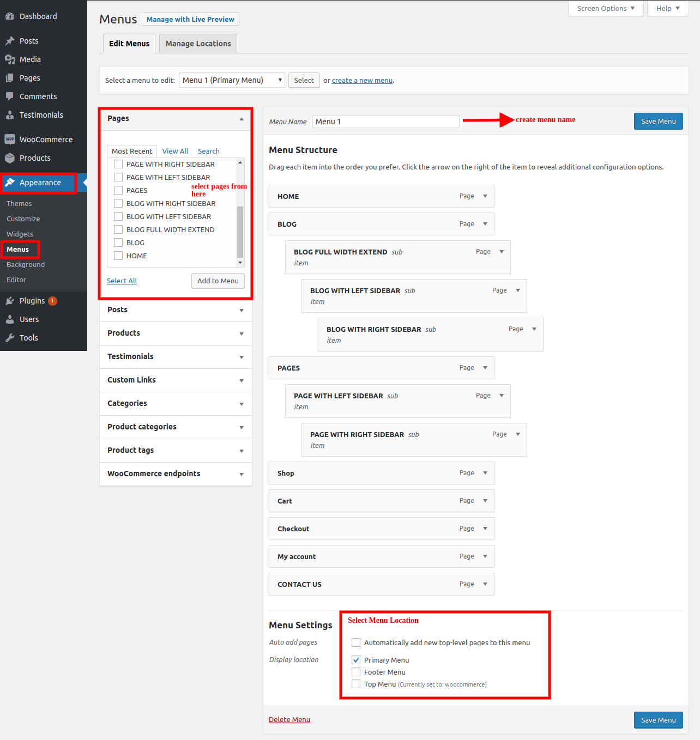Click the Add to Menu button
This screenshot has height=740, width=700.
tap(218, 281)
